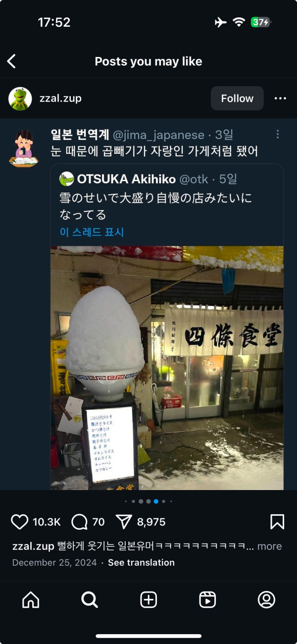Open the Search tab magnifier icon
The height and width of the screenshot is (644, 297).
90,600
